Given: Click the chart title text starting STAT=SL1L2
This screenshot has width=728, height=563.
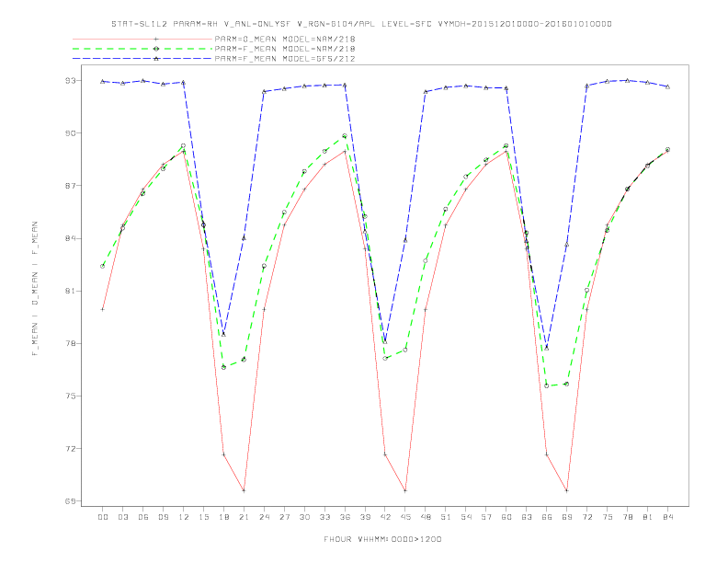Looking at the screenshot, I should (x=361, y=24).
